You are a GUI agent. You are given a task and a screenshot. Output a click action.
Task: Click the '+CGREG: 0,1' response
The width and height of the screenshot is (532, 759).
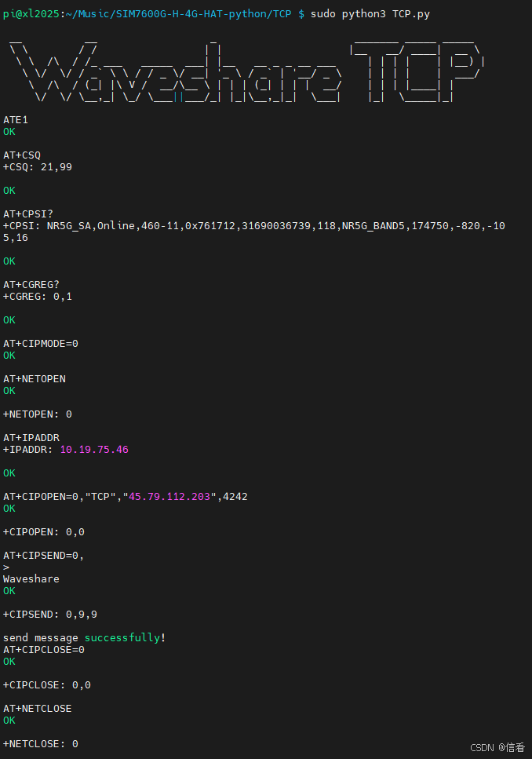click(38, 296)
